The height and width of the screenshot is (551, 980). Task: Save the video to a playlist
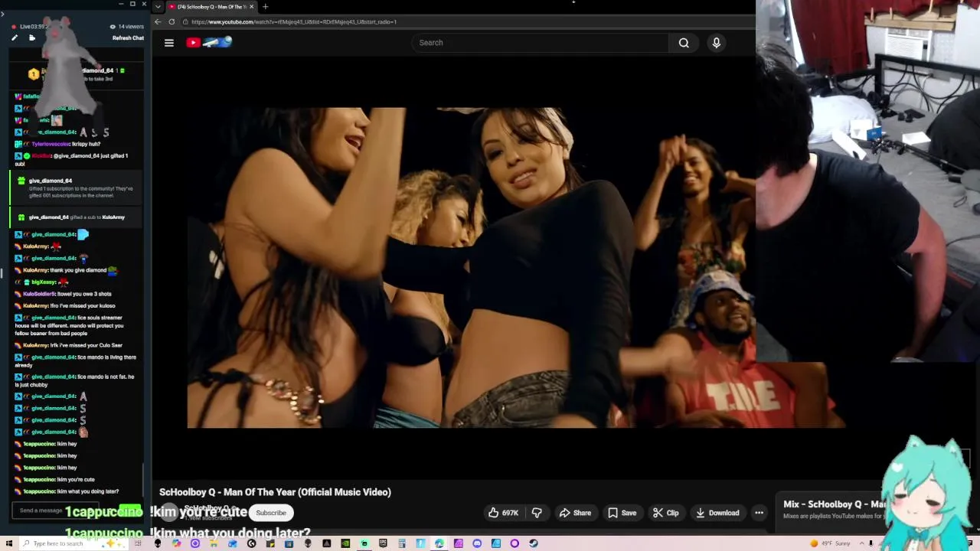tap(622, 513)
